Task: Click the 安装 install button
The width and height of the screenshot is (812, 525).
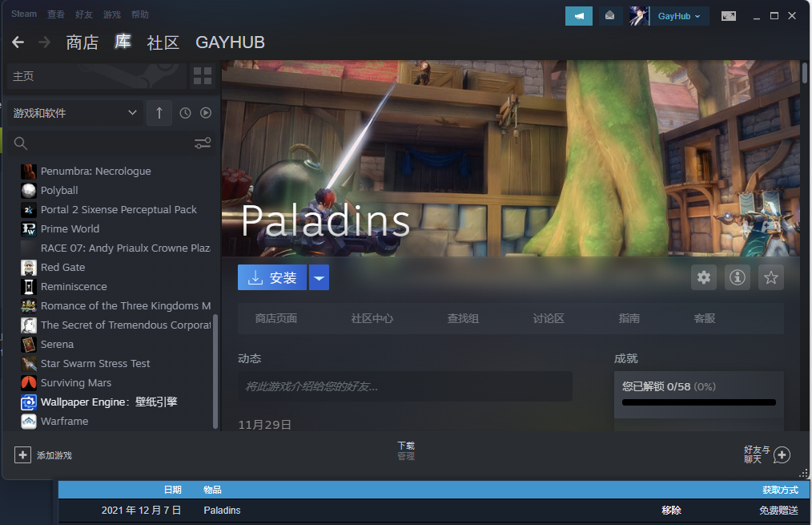Action: click(x=272, y=277)
